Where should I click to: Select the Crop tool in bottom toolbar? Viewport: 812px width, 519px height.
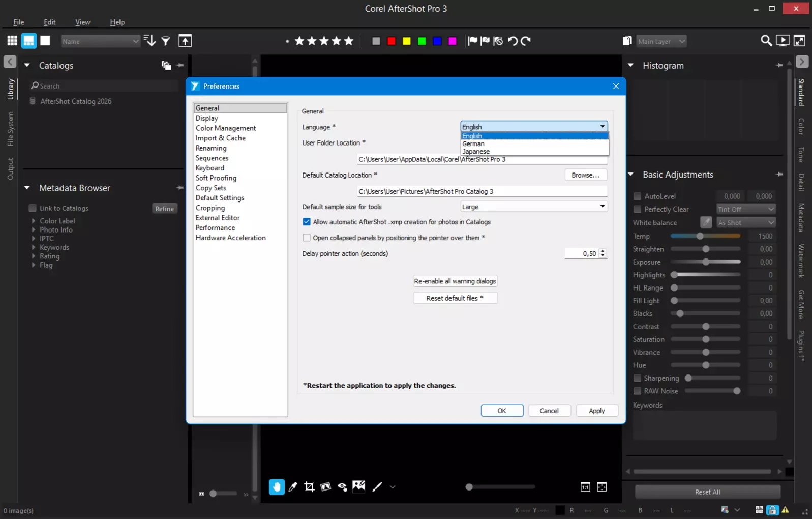[309, 487]
